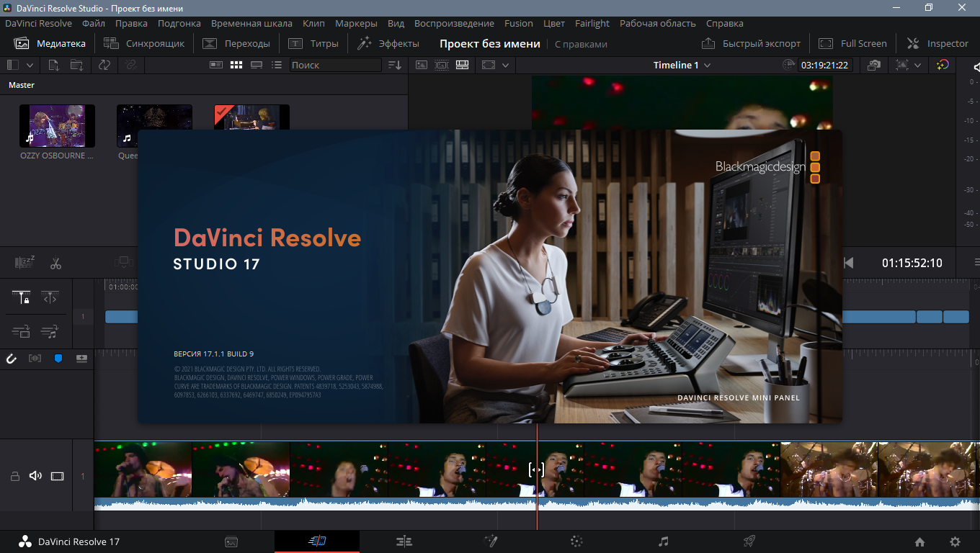This screenshot has width=980, height=553.
Task: Select the Split Clips scissors tool
Action: tap(55, 263)
